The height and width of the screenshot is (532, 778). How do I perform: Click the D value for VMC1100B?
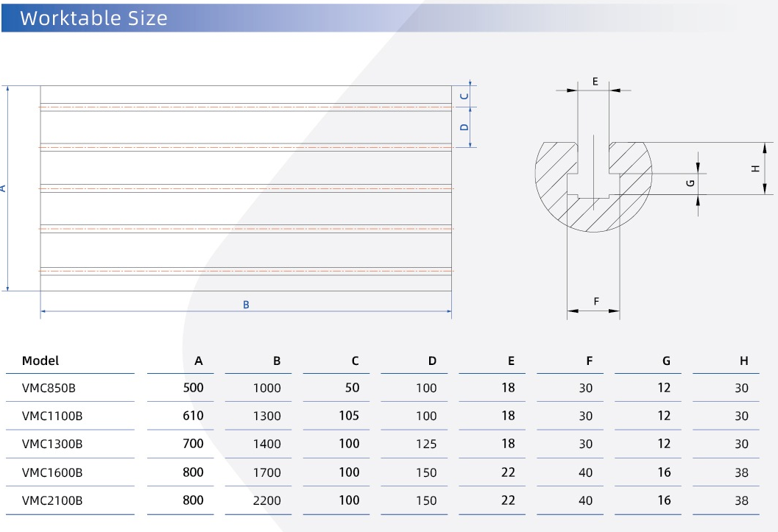pos(426,416)
